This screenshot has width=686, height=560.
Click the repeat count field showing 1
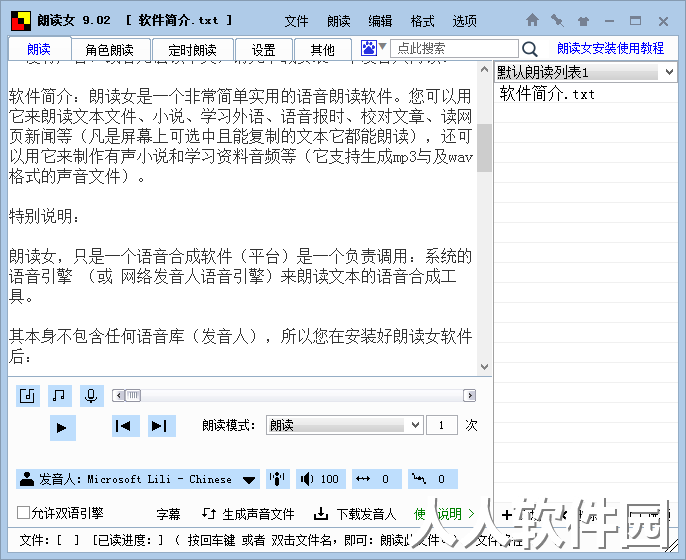[442, 425]
